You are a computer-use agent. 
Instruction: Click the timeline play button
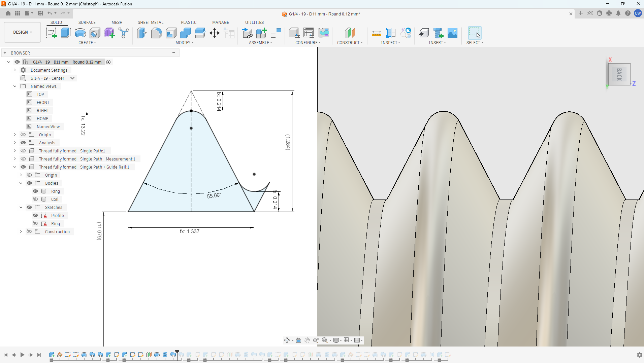[x=22, y=355]
